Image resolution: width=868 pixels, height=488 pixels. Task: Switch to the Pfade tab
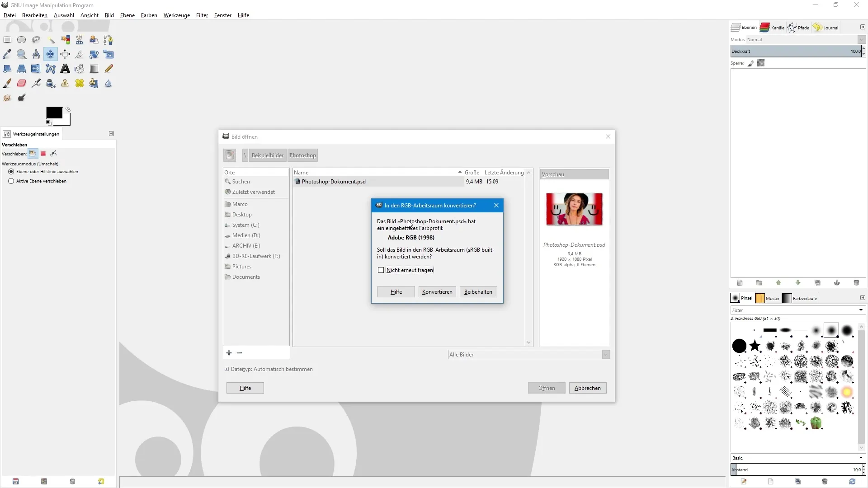point(798,28)
